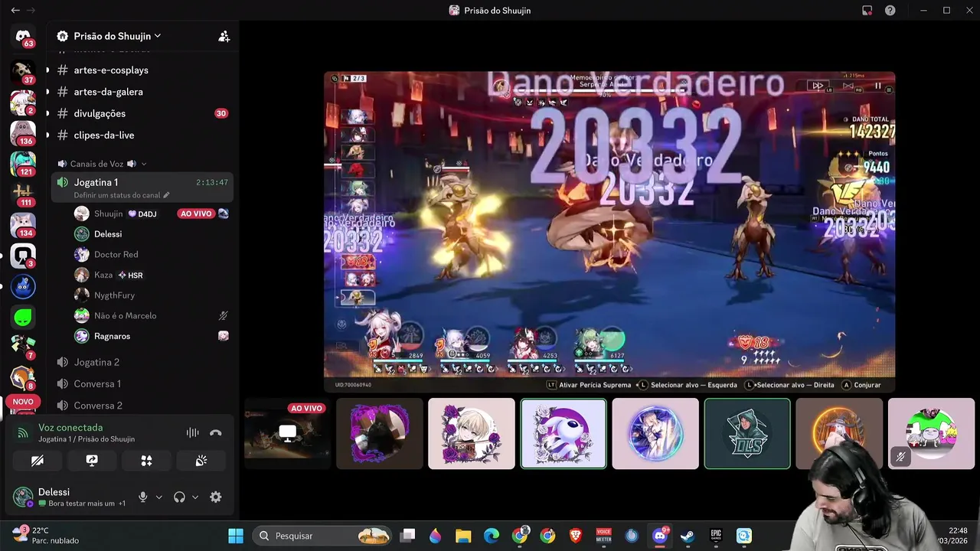Screen dimensions: 980x551
Task: Click Delessi user avatar in bottom panel
Action: coord(23,497)
